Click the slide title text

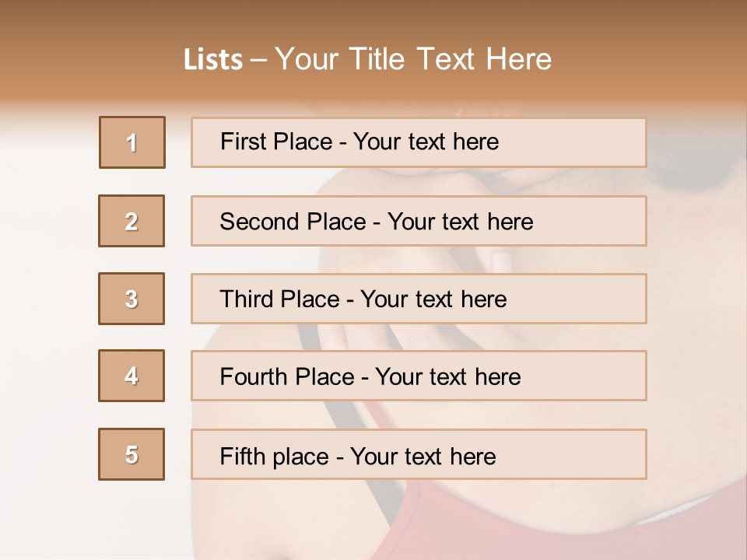pos(367,59)
